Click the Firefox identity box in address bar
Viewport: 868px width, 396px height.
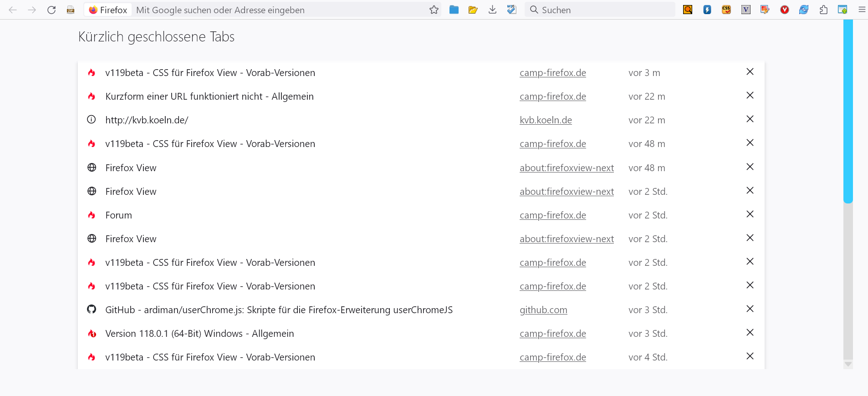pos(108,10)
